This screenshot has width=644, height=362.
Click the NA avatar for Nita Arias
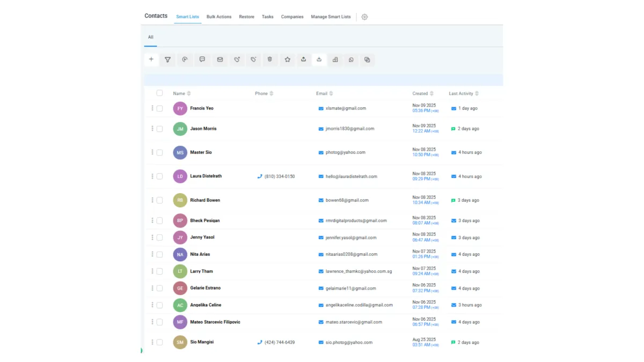coord(180,254)
